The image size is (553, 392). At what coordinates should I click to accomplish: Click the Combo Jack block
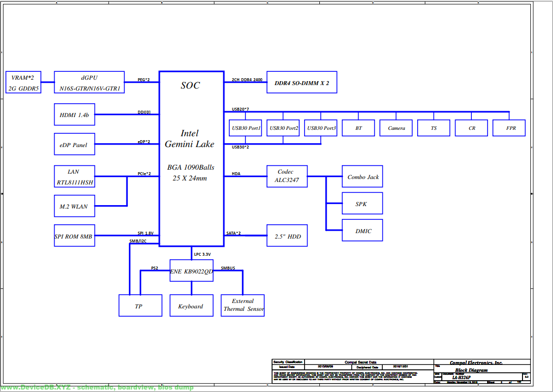[363, 176]
